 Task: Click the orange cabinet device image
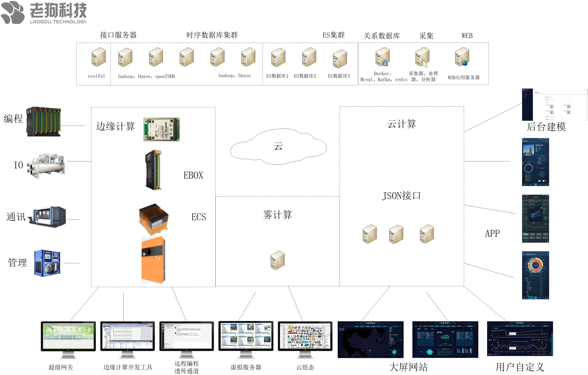pos(153,260)
